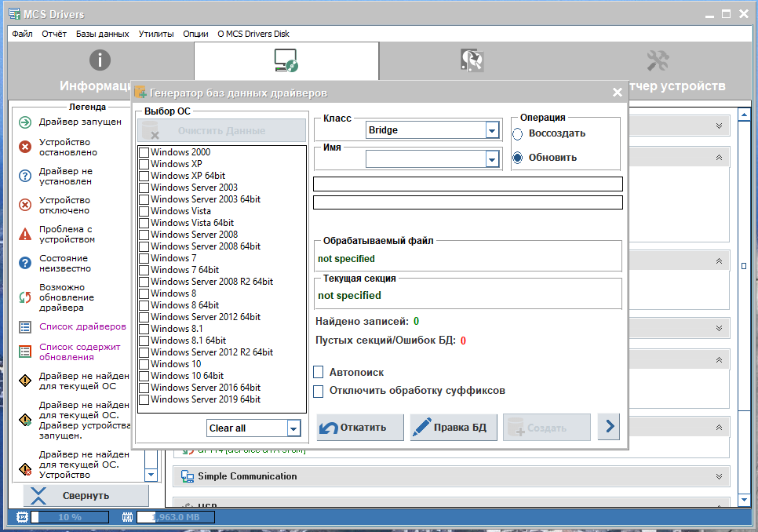Click the 'Состояние неизвестно' blue question icon
The width and height of the screenshot is (758, 532).
pyautogui.click(x=25, y=263)
